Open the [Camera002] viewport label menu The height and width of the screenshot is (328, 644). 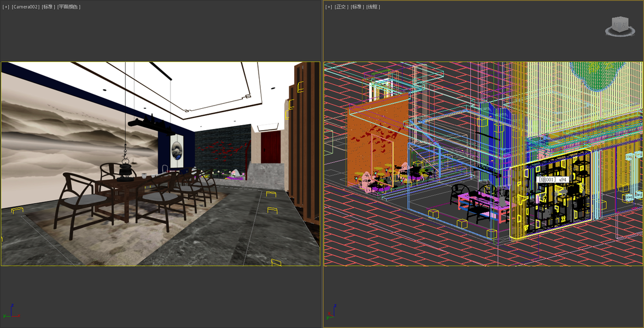pyautogui.click(x=26, y=7)
